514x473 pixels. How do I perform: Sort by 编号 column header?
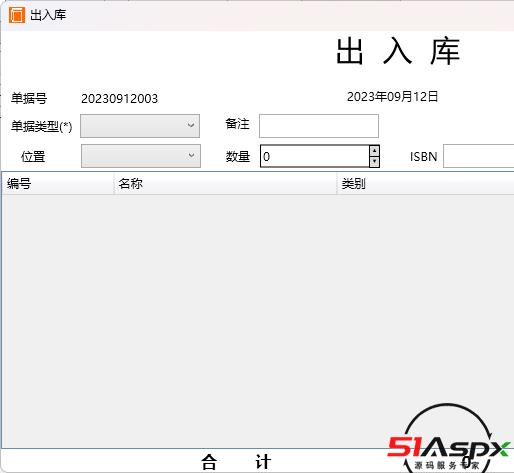58,183
